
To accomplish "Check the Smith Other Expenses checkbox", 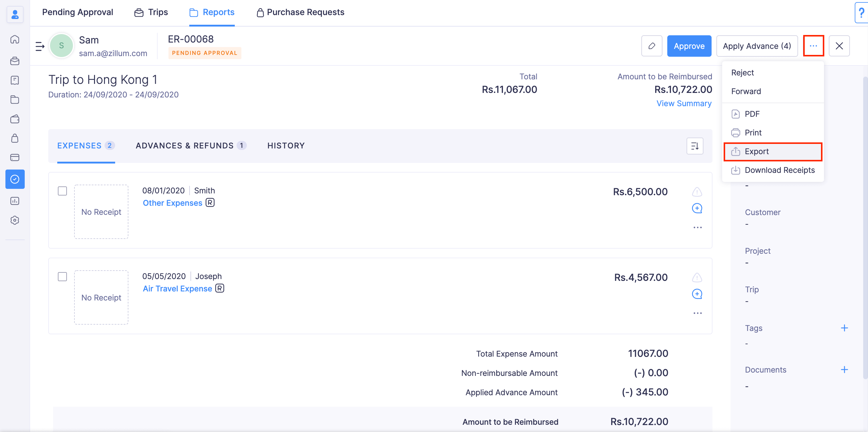I will (62, 191).
